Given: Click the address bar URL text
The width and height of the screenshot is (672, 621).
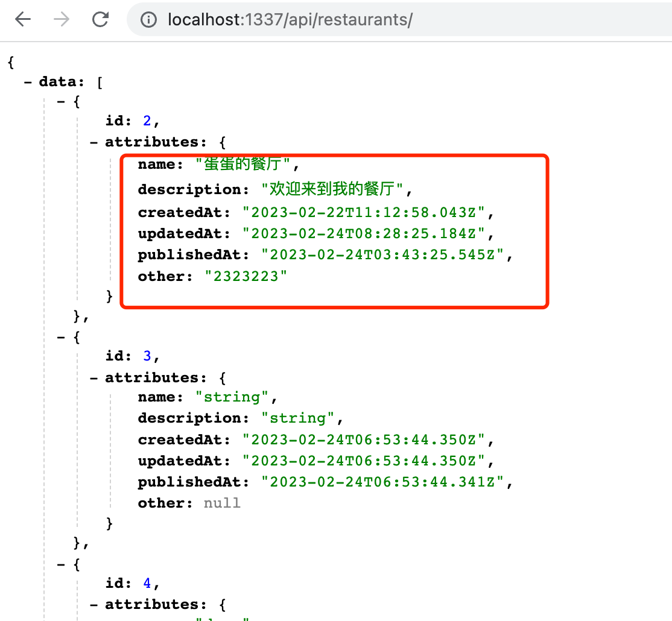Looking at the screenshot, I should [x=290, y=19].
